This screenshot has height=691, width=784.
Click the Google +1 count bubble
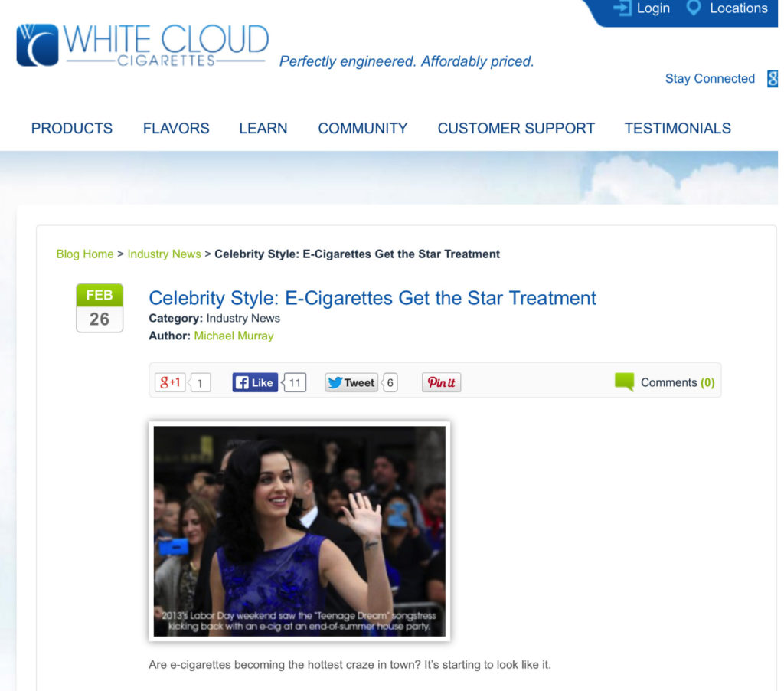[x=200, y=383]
